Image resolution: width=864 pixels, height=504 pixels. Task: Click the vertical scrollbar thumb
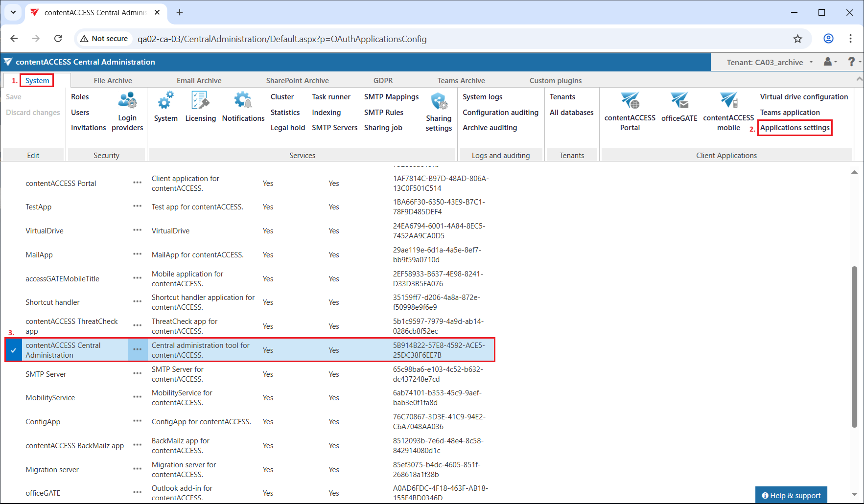tap(854, 346)
